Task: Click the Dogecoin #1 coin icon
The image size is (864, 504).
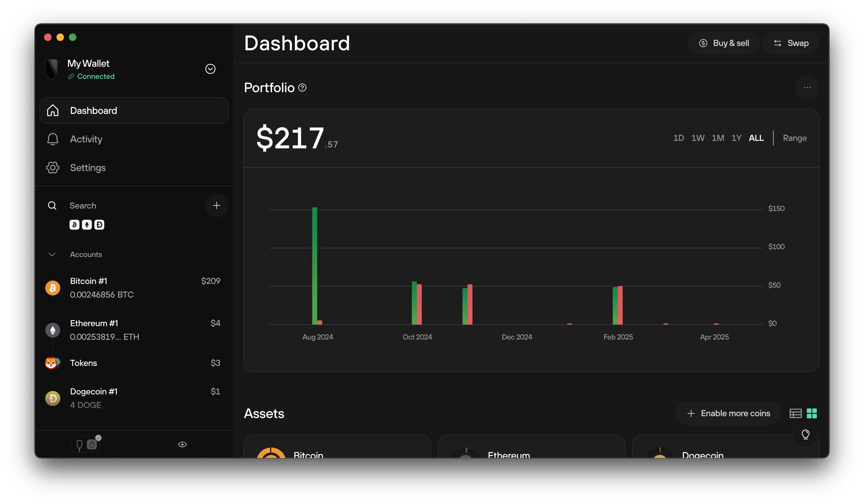Action: click(53, 398)
